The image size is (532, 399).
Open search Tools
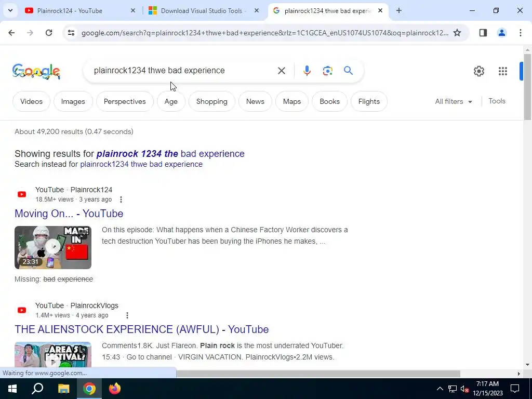coord(497,101)
